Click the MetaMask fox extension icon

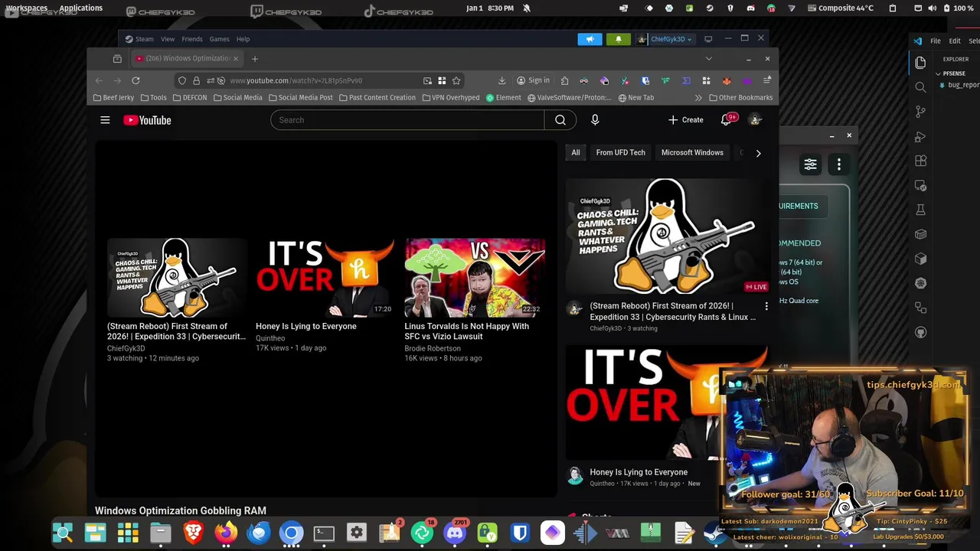727,80
